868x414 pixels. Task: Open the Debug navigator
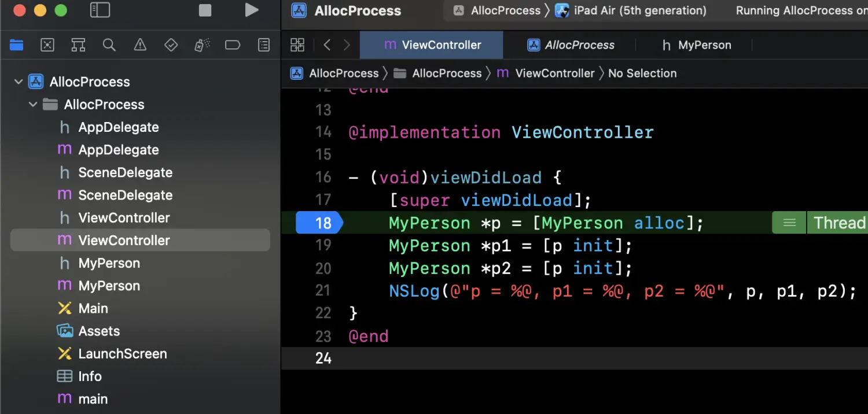click(x=202, y=45)
